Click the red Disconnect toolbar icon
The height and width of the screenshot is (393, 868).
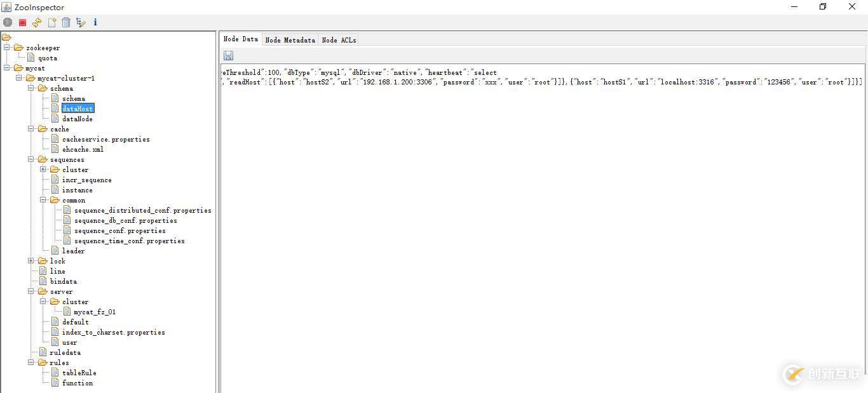point(22,22)
